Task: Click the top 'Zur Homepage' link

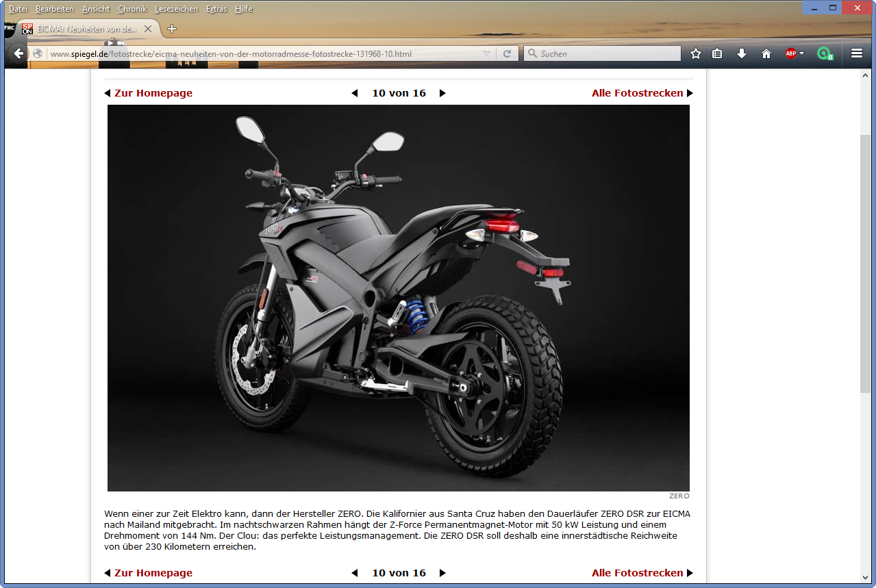Action: tap(153, 93)
